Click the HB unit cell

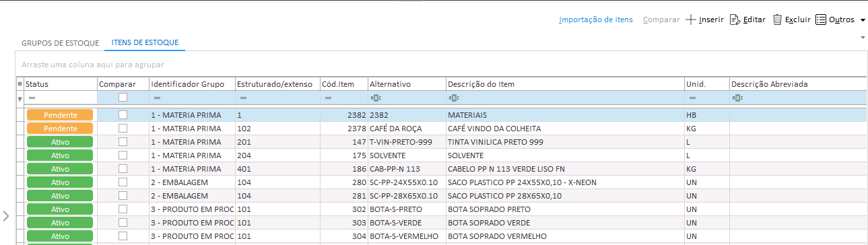tap(707, 115)
